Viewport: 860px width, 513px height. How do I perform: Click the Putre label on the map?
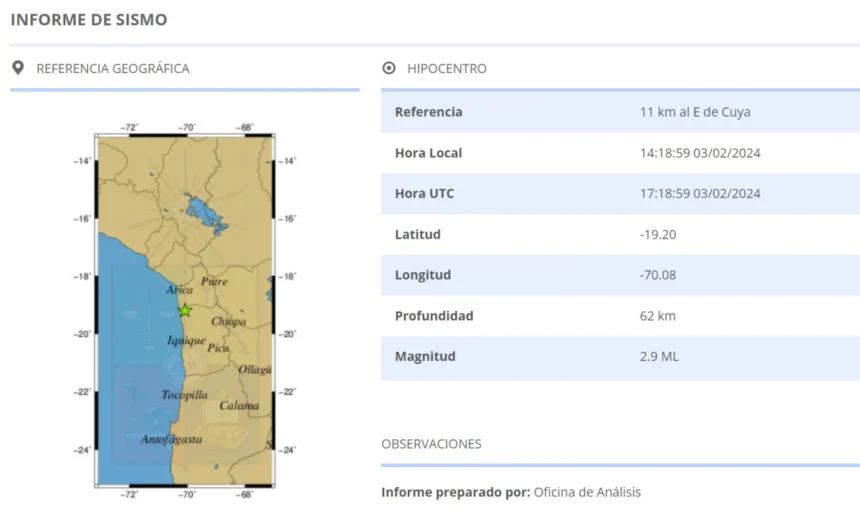[214, 281]
